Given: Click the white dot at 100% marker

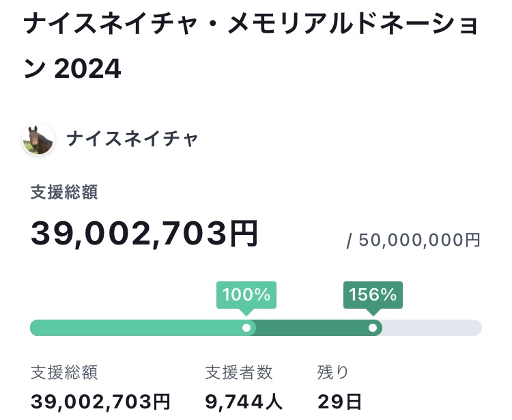Looking at the screenshot, I should pyautogui.click(x=246, y=328).
